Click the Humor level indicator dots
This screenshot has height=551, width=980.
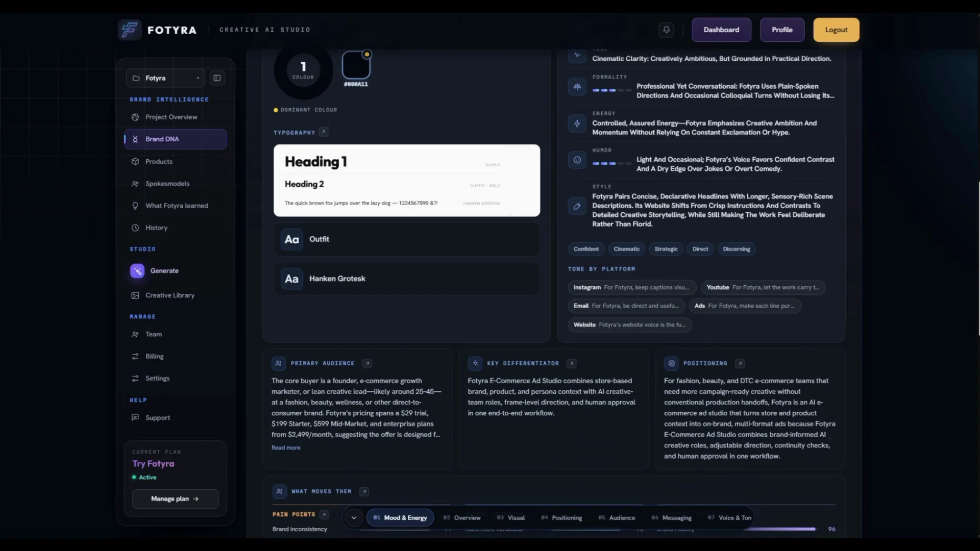pos(611,164)
